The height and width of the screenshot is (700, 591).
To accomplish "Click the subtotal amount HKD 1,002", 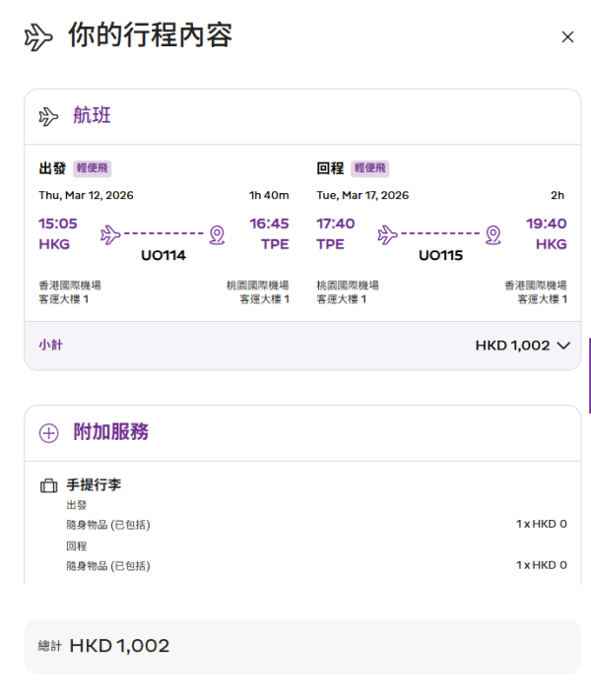I will point(512,346).
